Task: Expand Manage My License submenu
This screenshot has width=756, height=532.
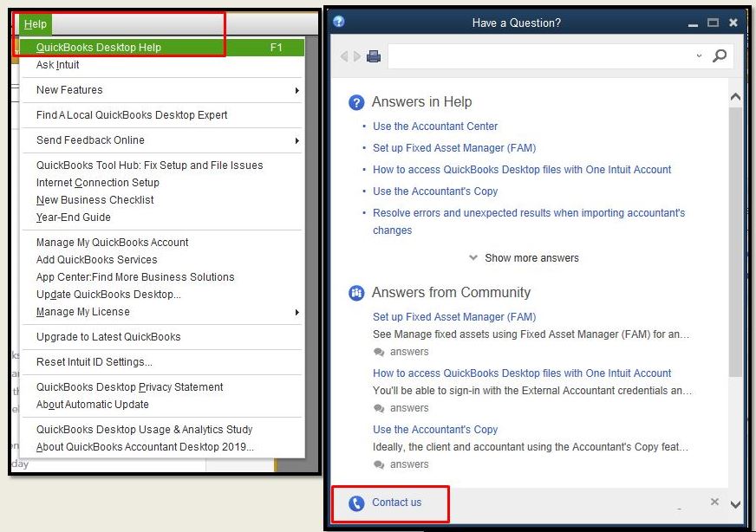Action: tap(162, 312)
